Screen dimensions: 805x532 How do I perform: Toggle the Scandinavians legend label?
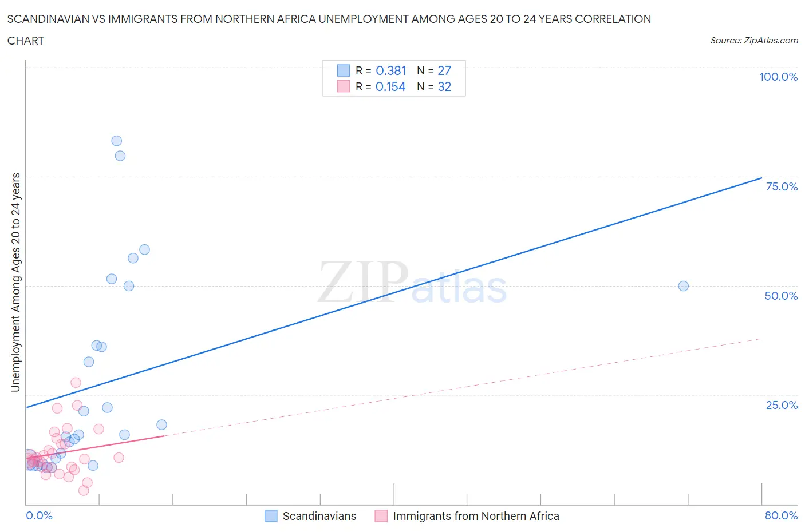pos(319,516)
